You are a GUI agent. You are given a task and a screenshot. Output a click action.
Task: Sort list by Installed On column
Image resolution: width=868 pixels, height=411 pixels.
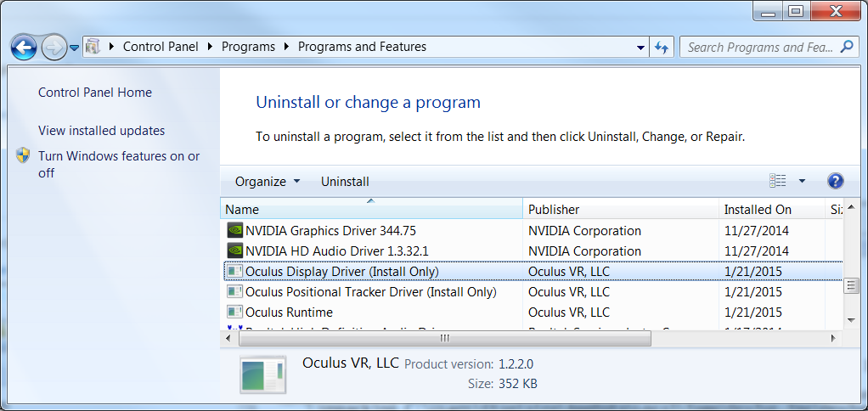pyautogui.click(x=758, y=209)
